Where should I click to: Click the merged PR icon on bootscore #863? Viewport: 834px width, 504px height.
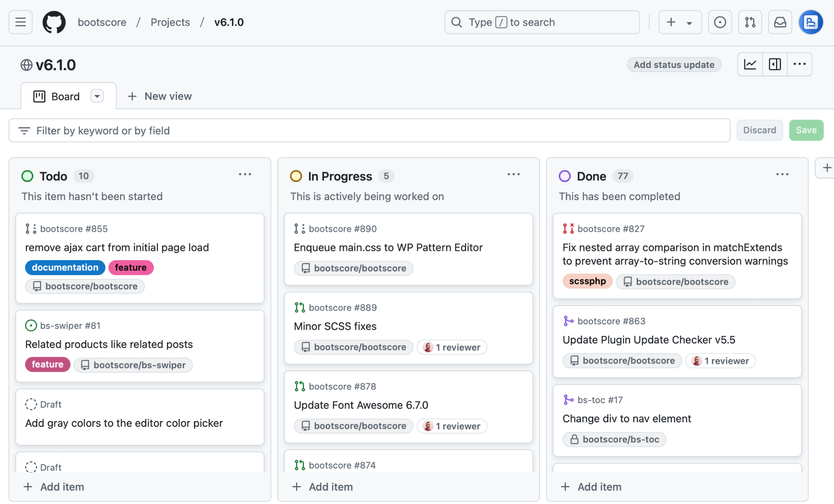point(568,321)
